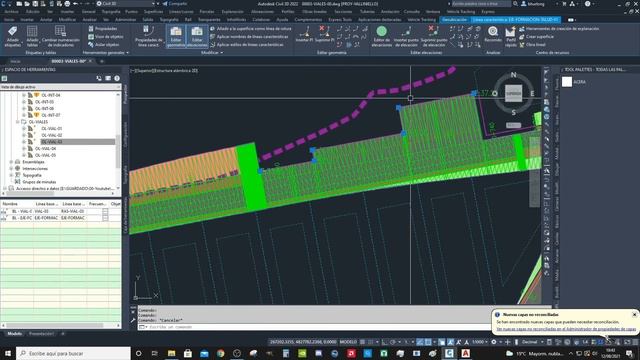Click the Windows Start button

point(8,353)
